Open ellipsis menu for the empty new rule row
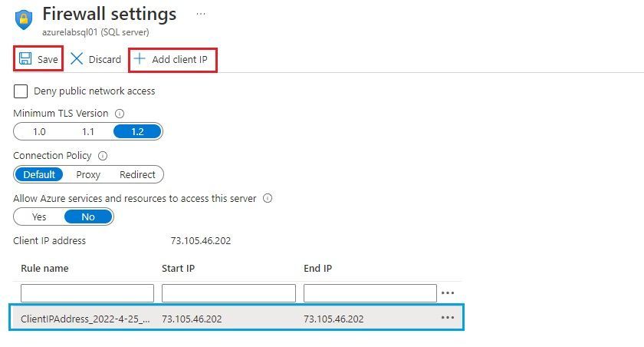The image size is (644, 347). click(x=448, y=292)
